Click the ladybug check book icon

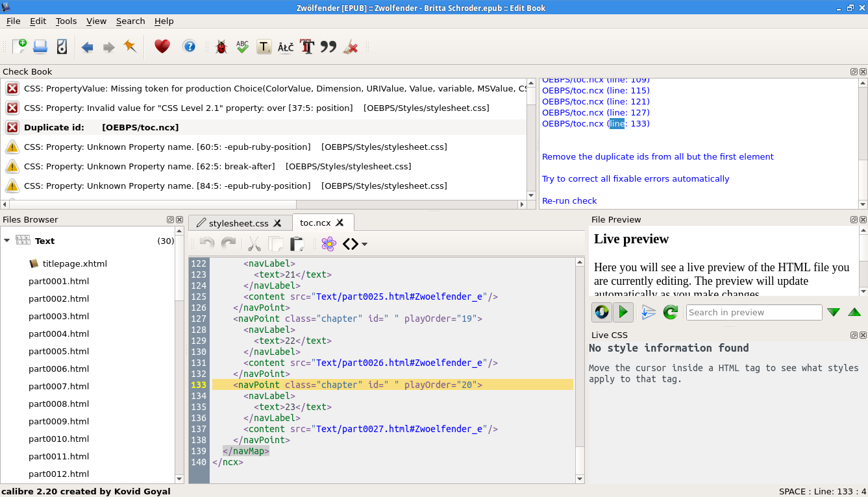click(221, 47)
